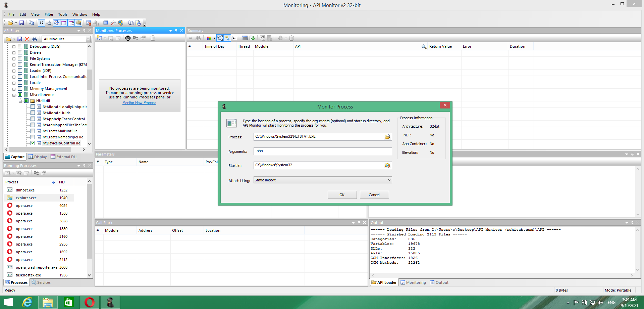This screenshot has width=644, height=309.
Task: Check the File Systems category checkbox
Action: [20, 58]
